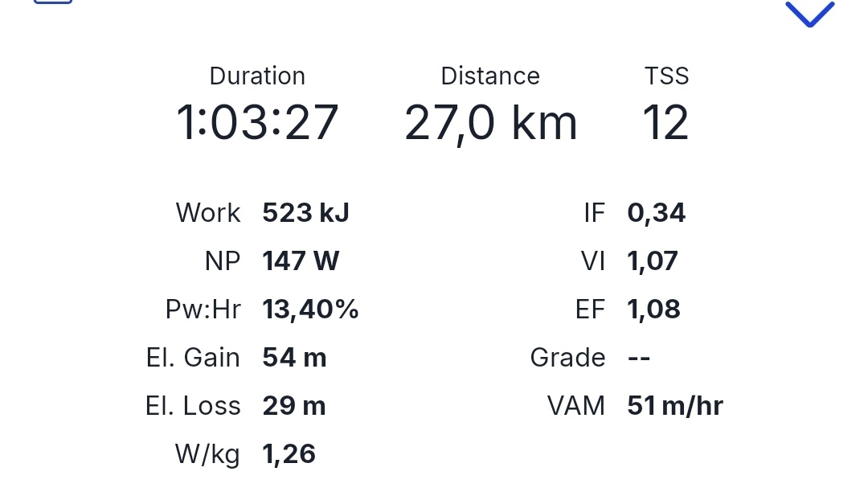Select the Pw:Hr value 13,40%
The height and width of the screenshot is (496, 868).
(310, 309)
